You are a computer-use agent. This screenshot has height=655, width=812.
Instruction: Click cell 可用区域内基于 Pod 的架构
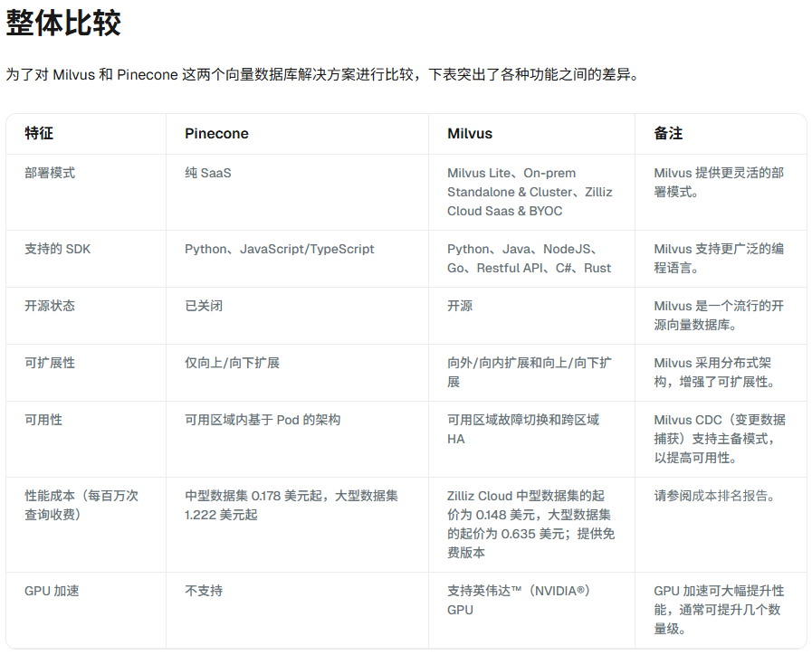[263, 420]
